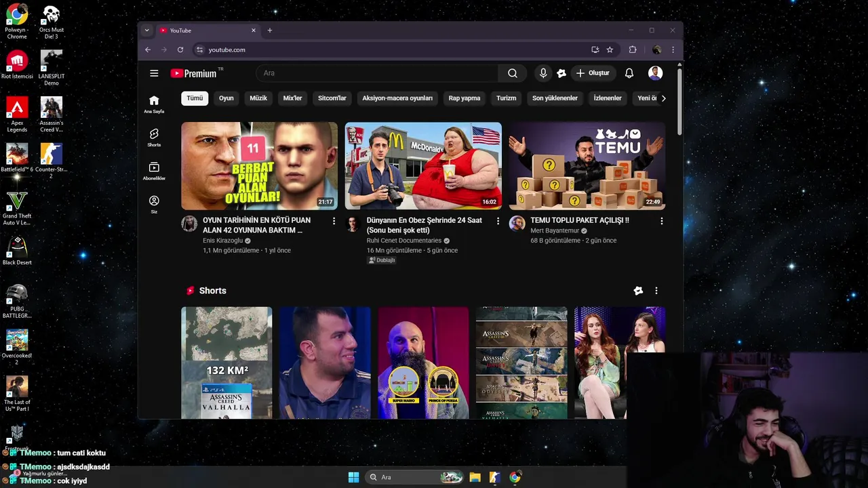Viewport: 868px width, 488px height.
Task: Show more filter chips with right arrow
Action: click(663, 98)
